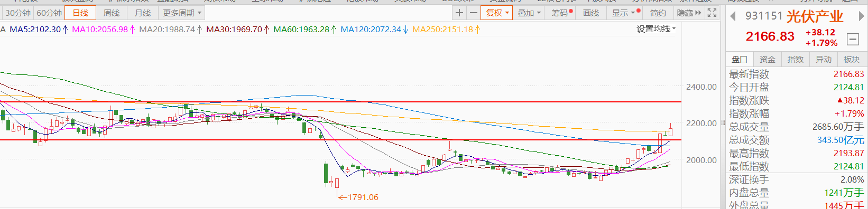Open 设置均线 moving average settings
Screen dimensions: 868x209
pos(655,29)
